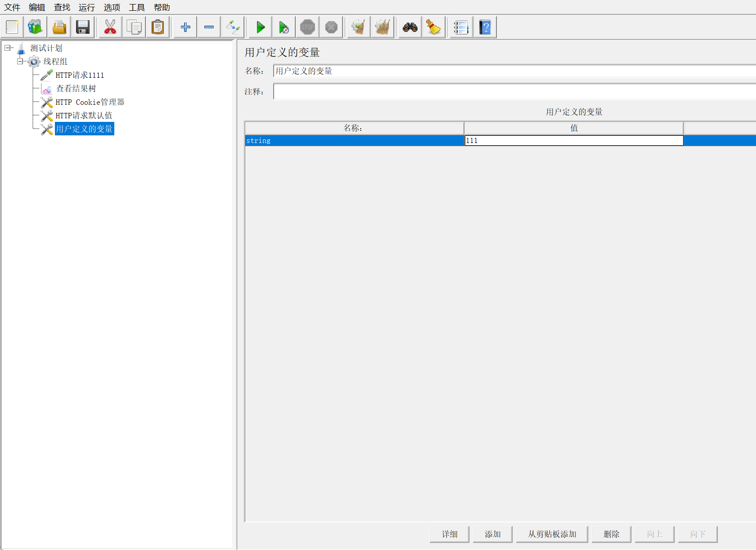The width and height of the screenshot is (756, 550).
Task: Collapse the 测试计划 tree node
Action: click(x=8, y=48)
